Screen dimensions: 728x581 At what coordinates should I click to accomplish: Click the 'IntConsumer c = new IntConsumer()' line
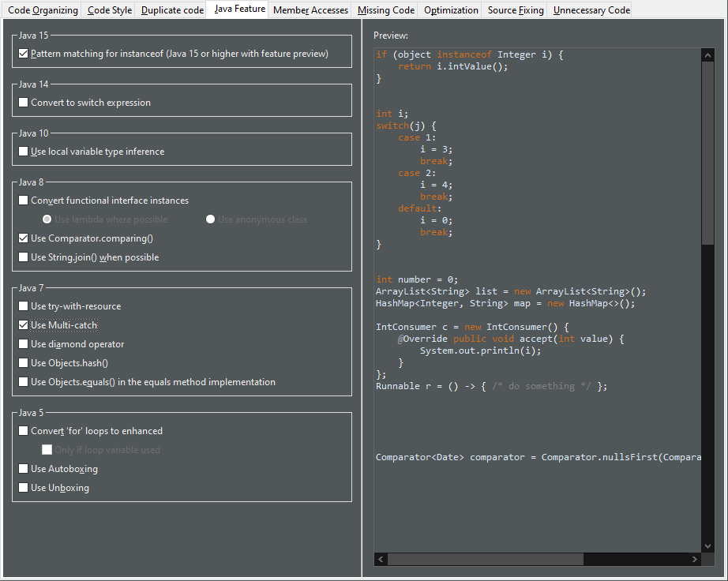tap(472, 327)
